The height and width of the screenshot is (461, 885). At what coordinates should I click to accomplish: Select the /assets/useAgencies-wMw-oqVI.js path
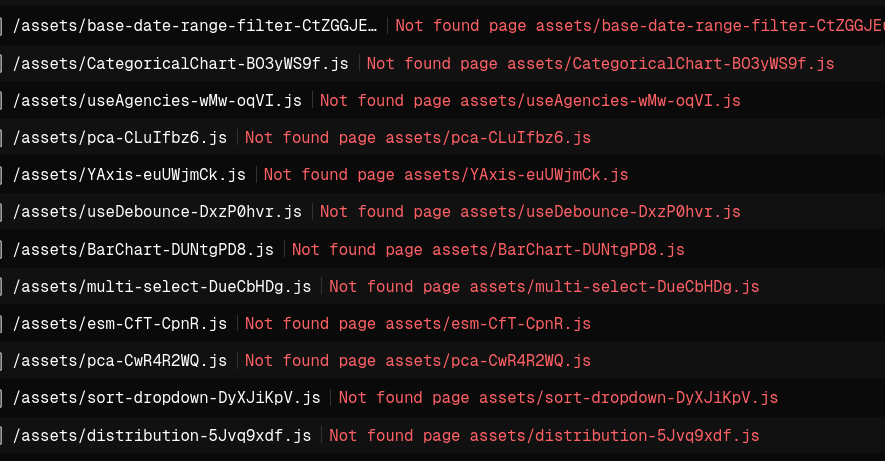[x=157, y=100]
